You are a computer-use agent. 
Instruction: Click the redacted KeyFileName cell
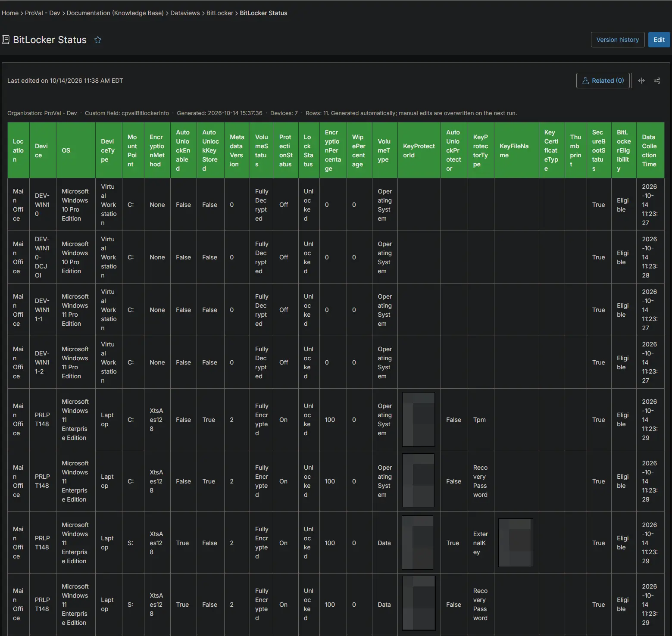tap(516, 542)
